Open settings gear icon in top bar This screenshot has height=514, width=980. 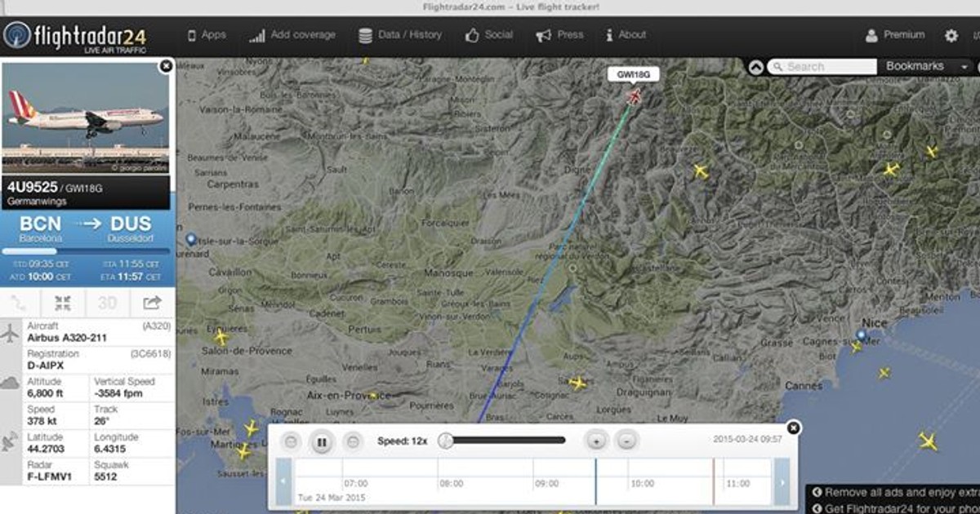pos(951,36)
